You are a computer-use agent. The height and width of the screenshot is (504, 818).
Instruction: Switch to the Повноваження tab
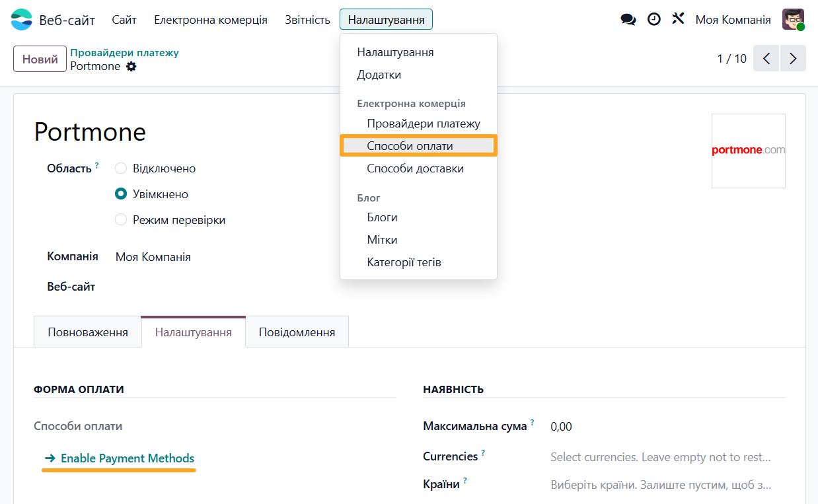point(88,332)
